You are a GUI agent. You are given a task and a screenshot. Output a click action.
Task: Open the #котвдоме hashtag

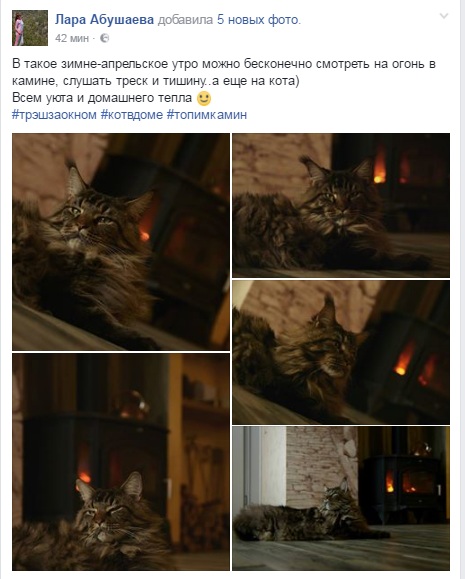point(132,114)
